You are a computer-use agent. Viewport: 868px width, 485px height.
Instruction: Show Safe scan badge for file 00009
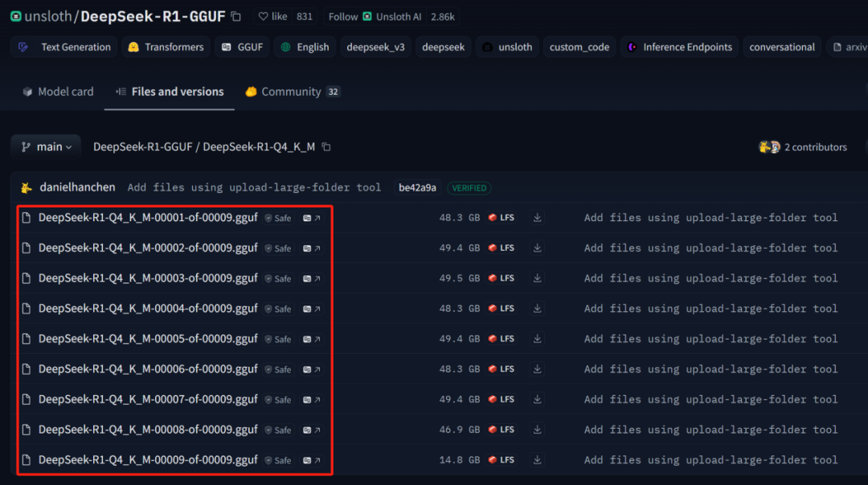(278, 460)
